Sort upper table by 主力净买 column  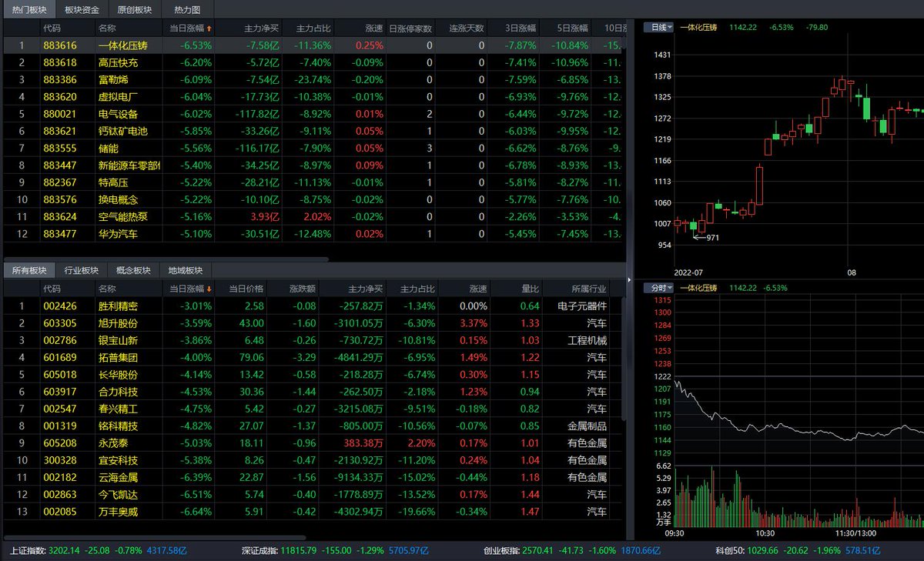261,28
